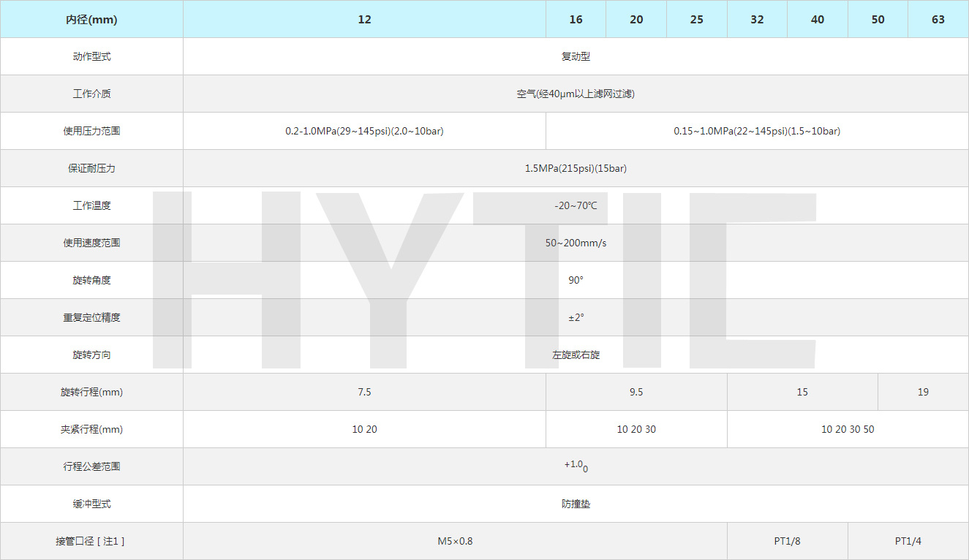
Task: Click the 行程公差范围 row label
Action: tap(91, 466)
